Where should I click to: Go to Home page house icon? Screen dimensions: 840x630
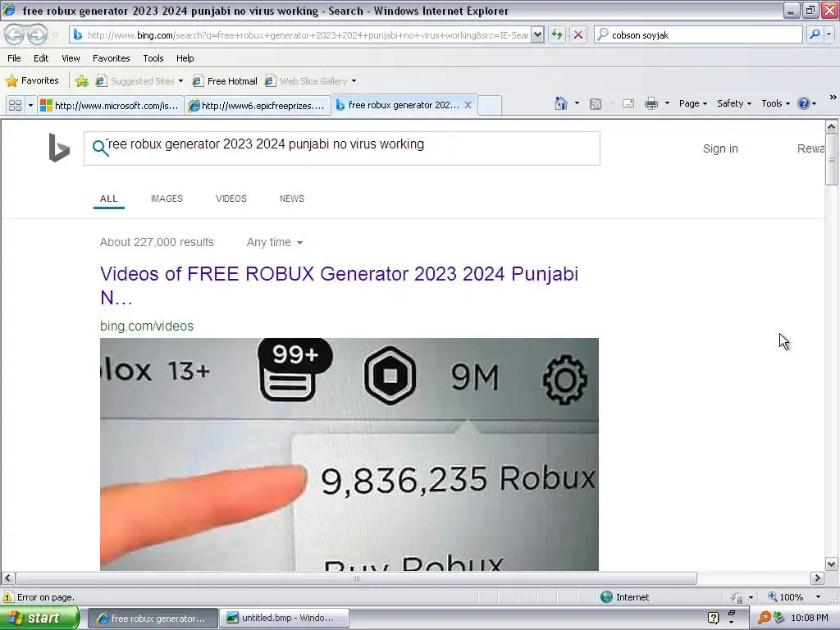561,103
